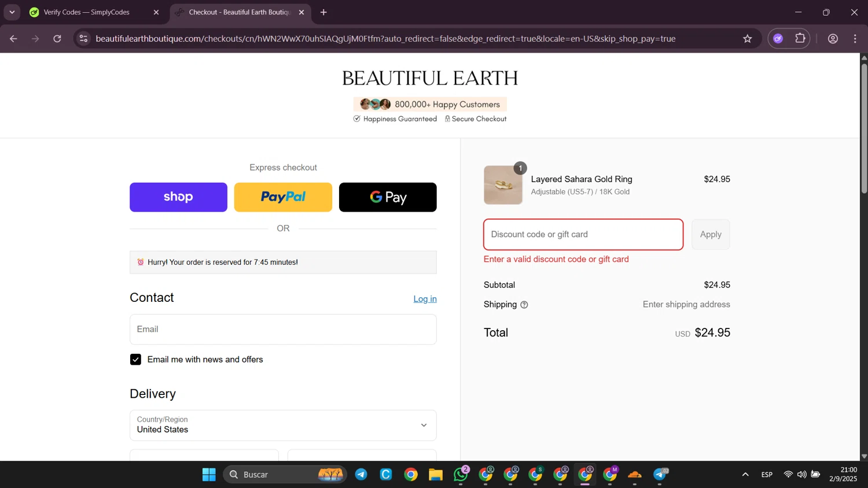Select the Checkout Beautiful Earth Boutique tab
Image resolution: width=868 pixels, height=488 pixels.
coord(240,12)
